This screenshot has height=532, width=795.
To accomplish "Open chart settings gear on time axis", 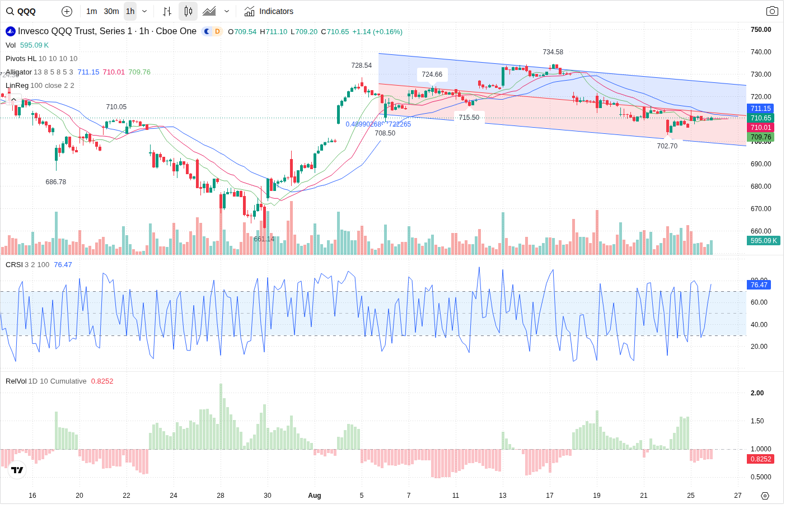I will pyautogui.click(x=765, y=496).
